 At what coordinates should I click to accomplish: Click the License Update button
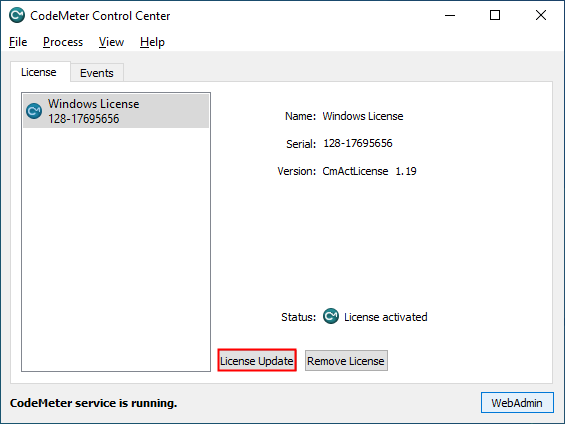pyautogui.click(x=257, y=361)
